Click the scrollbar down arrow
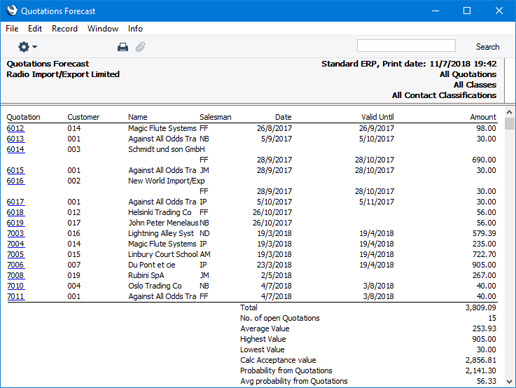The image size is (516, 388). [509, 381]
